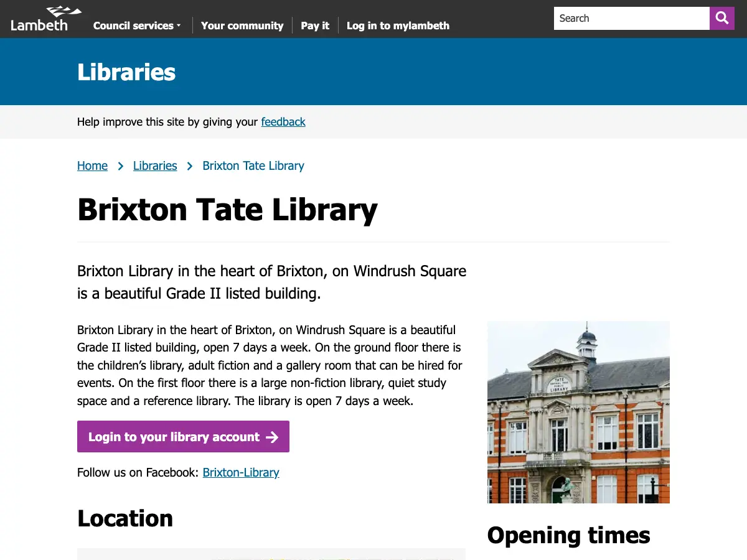Go to Libraries breadcrumb link

pos(155,166)
